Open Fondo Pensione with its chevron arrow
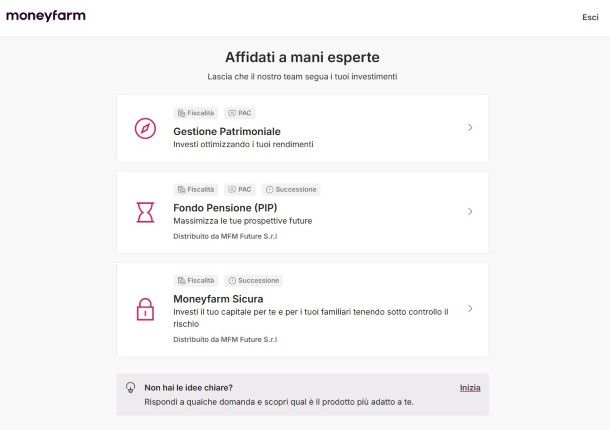 (x=470, y=211)
